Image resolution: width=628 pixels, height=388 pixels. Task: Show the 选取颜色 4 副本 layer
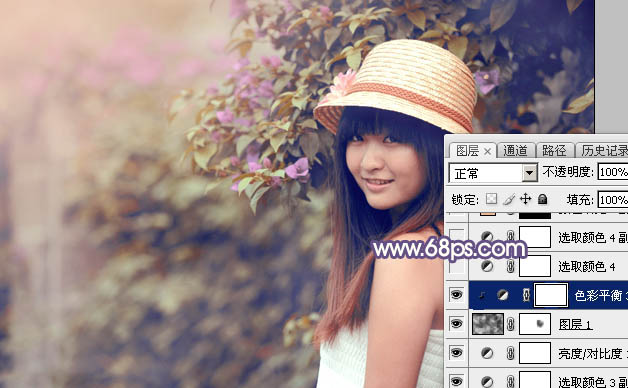pyautogui.click(x=457, y=237)
